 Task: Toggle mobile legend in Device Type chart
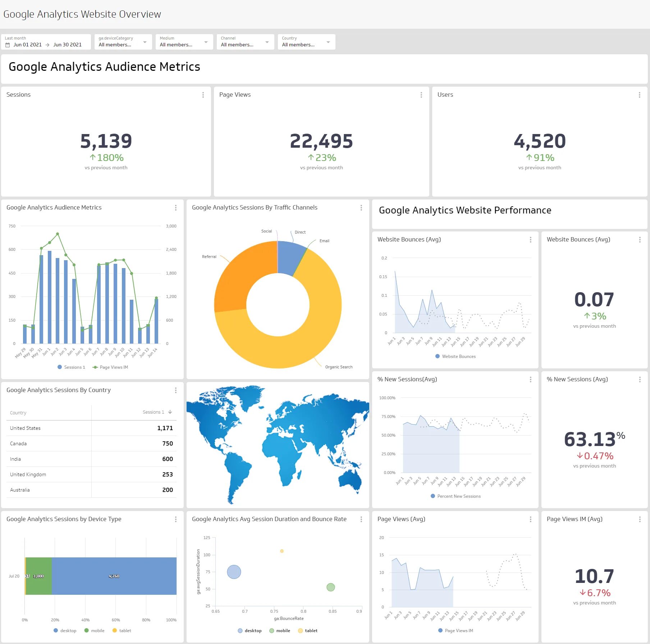point(94,631)
